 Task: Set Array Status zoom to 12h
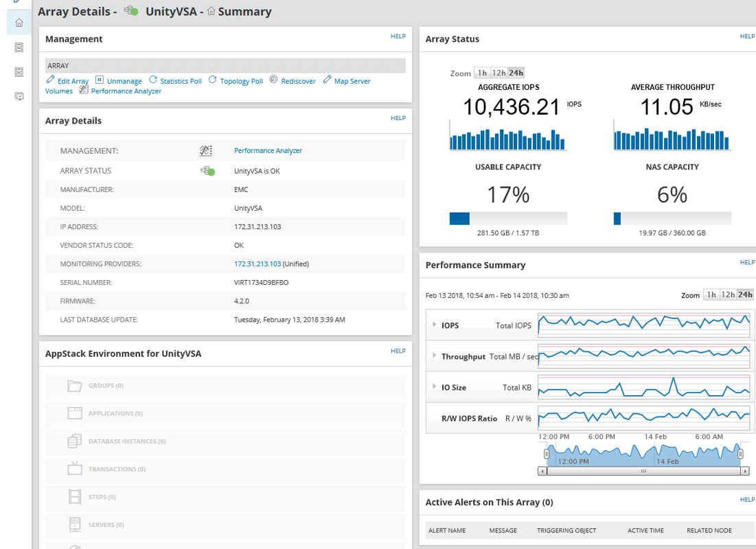pos(499,73)
